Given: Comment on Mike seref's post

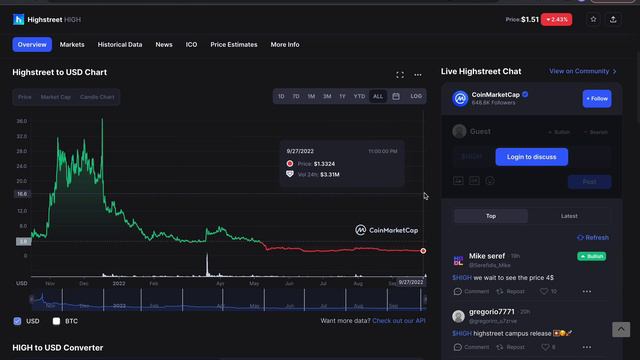Looking at the screenshot, I should [471, 291].
